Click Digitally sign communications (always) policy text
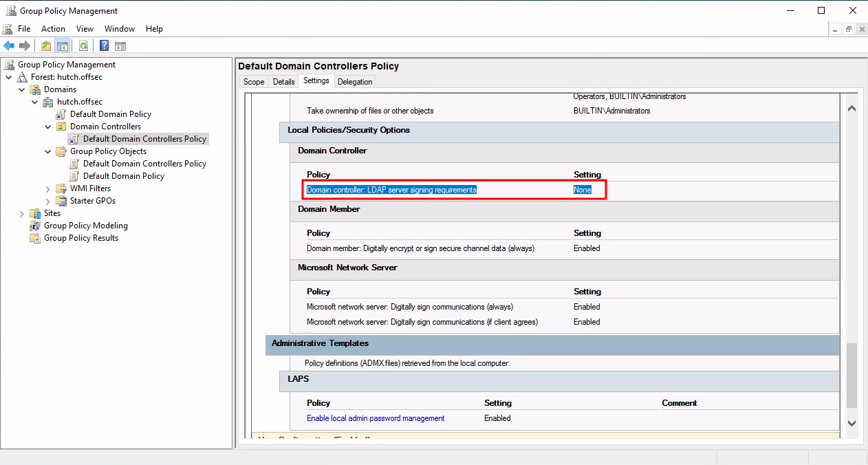The width and height of the screenshot is (868, 465). [410, 307]
